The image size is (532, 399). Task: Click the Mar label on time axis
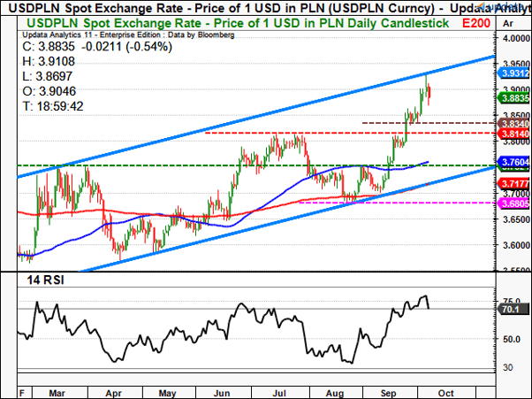coord(57,393)
